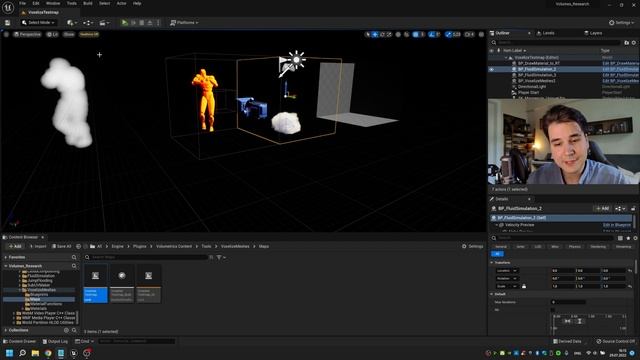Toggle rotation snapping in viewport toolbar
Screen dimensions: 640x360
432,35
